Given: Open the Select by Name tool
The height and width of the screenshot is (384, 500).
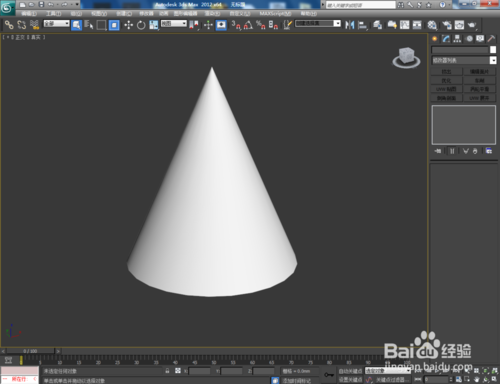Looking at the screenshot, I should [x=89, y=25].
